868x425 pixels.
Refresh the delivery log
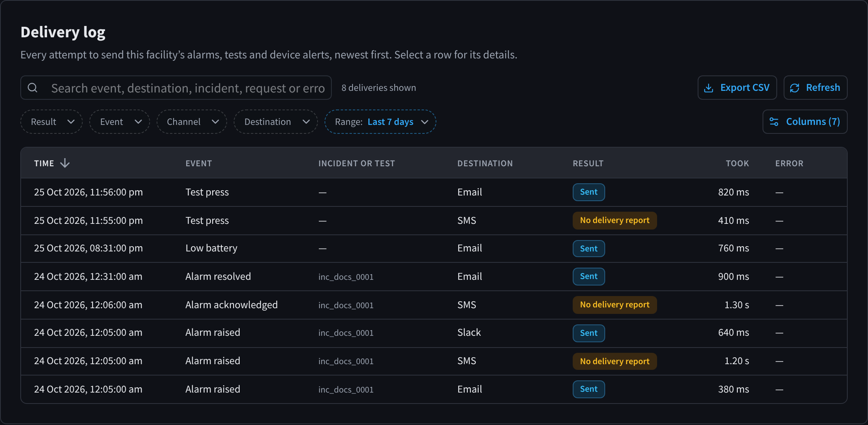tap(816, 88)
